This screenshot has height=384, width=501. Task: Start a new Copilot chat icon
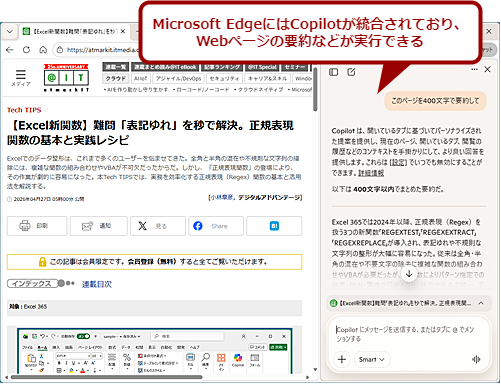point(351,72)
